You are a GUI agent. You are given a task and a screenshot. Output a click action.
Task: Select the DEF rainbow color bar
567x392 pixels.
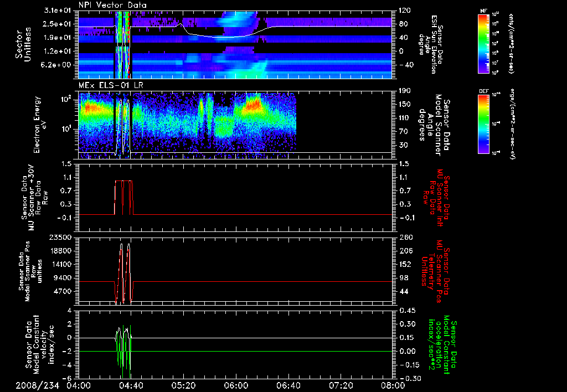tap(484, 124)
